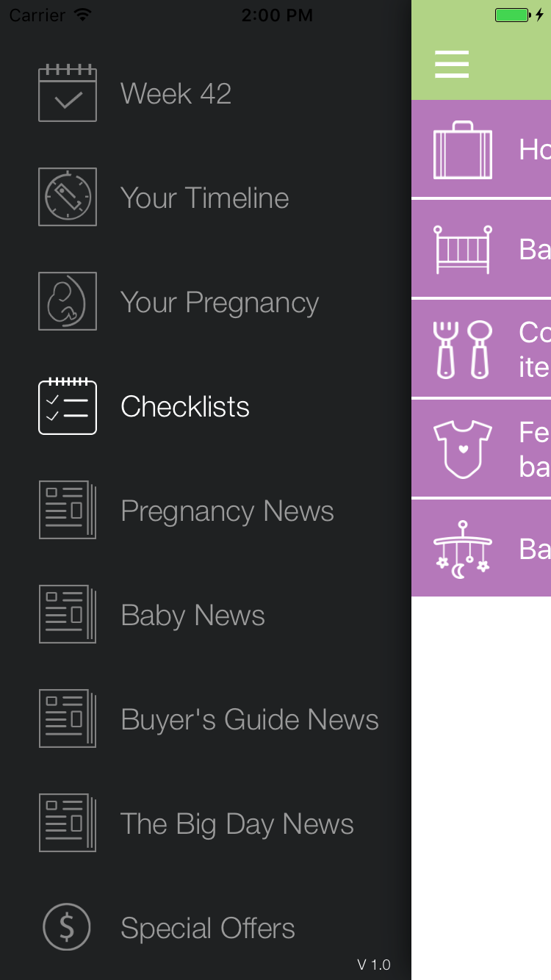Tap the Your Timeline stopwatch icon

[68, 197]
